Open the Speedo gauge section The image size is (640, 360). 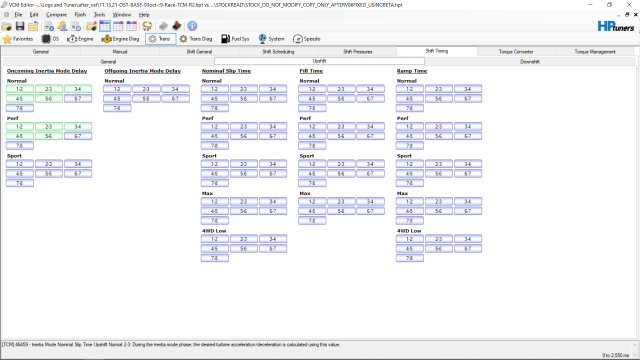point(307,39)
